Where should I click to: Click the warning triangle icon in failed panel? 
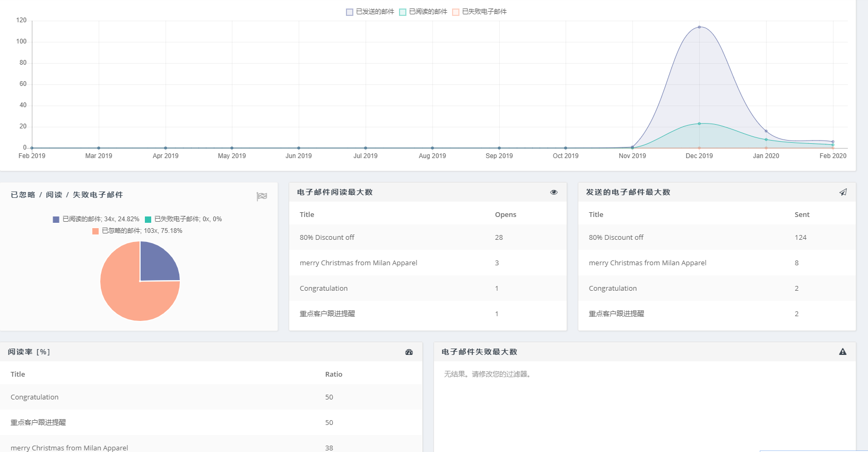click(843, 352)
